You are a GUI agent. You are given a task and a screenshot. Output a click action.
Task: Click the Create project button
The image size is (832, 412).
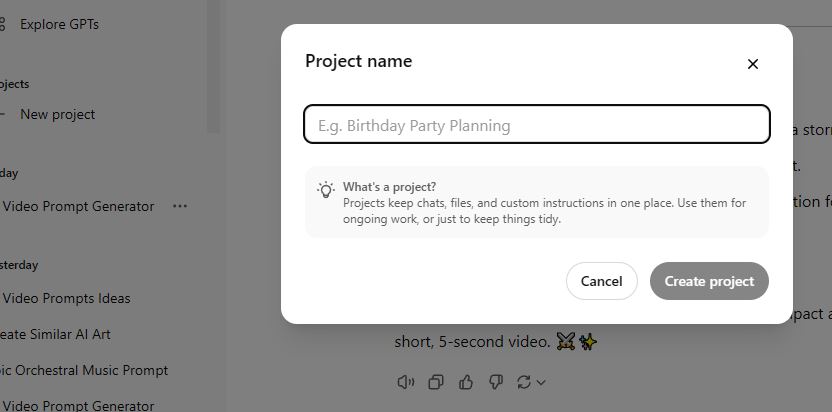(x=709, y=281)
